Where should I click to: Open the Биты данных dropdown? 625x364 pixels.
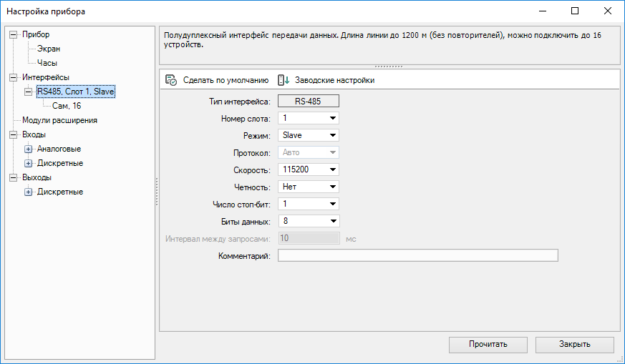click(x=333, y=221)
